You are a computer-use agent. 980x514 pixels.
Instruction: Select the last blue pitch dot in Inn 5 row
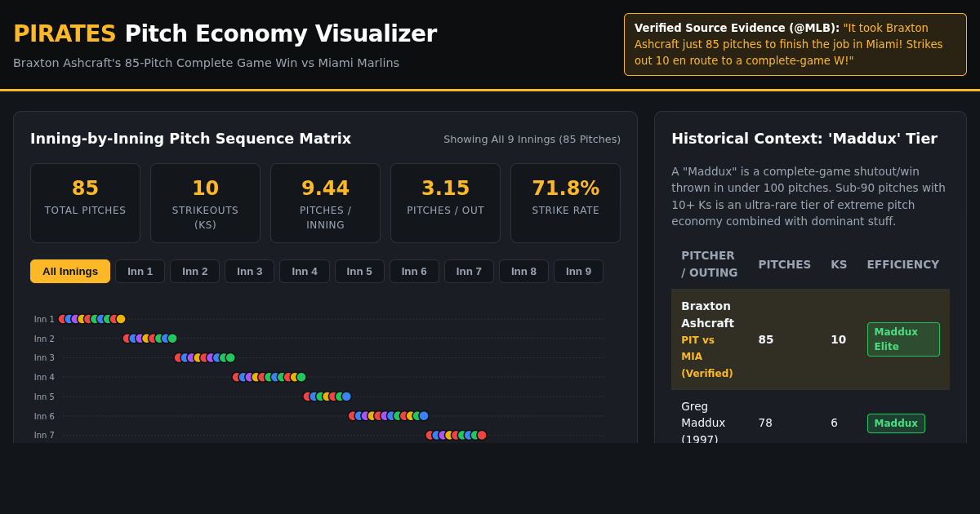coord(346,397)
